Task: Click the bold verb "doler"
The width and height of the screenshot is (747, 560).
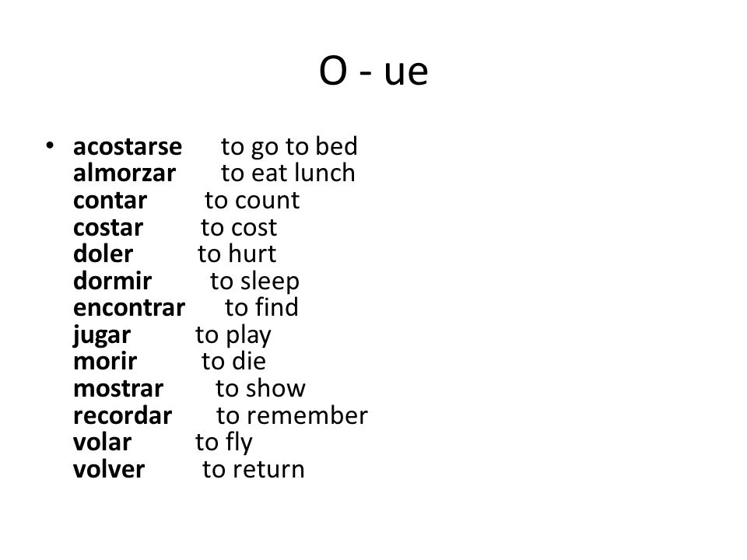Action: pyautogui.click(x=103, y=254)
